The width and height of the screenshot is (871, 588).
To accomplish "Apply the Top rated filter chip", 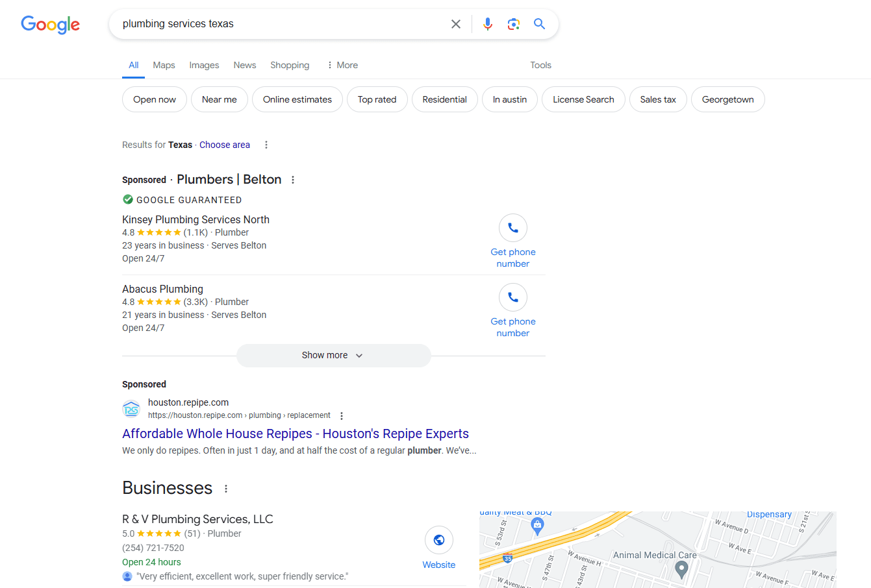I will (377, 99).
